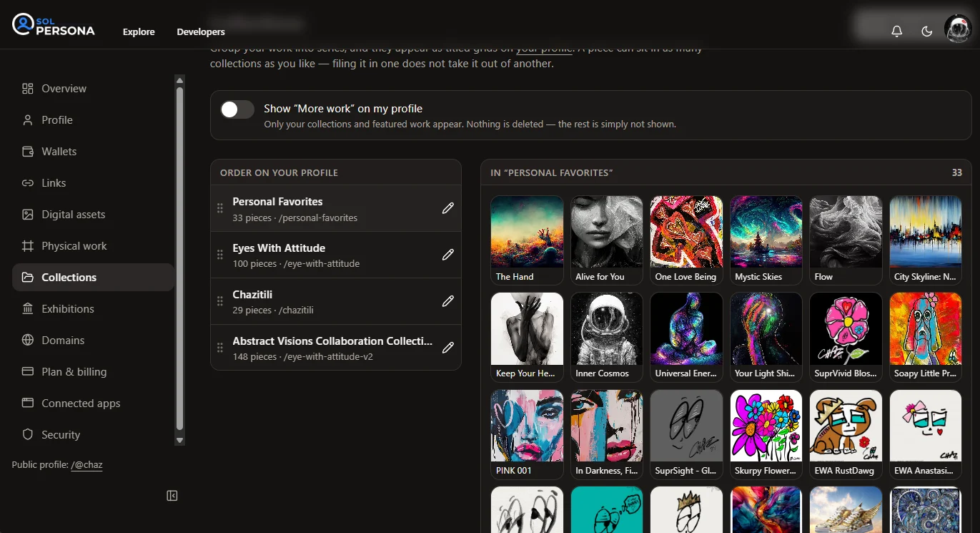
Task: Go to Plan & billing section
Action: 94,372
